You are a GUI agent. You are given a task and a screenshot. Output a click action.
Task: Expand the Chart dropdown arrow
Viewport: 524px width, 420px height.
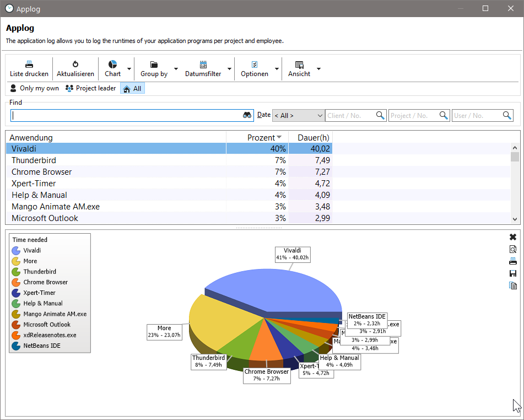pyautogui.click(x=129, y=68)
